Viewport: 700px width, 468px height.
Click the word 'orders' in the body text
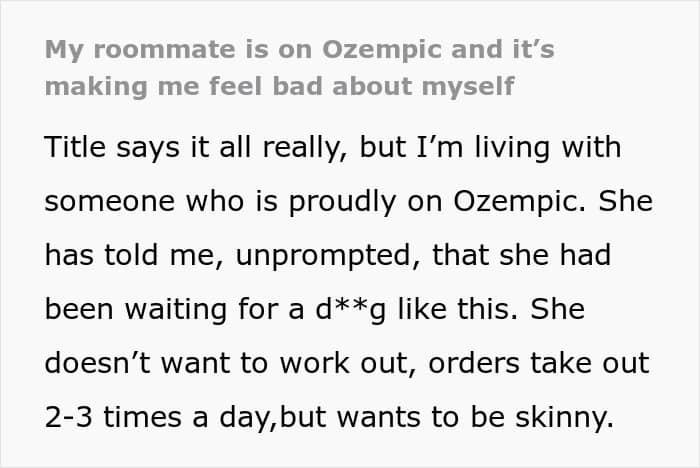pyautogui.click(x=474, y=363)
